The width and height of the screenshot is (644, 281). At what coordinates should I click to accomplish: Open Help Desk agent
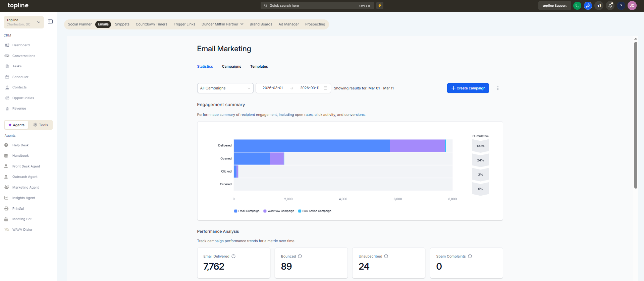(x=20, y=145)
